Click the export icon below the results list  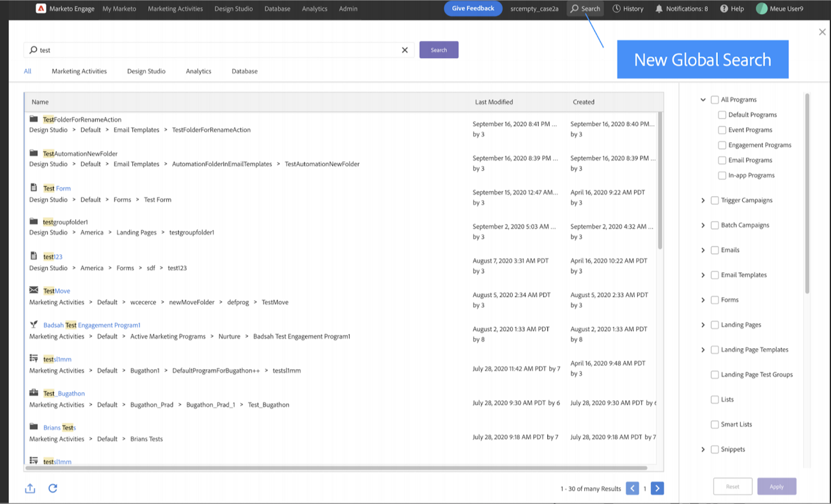[x=29, y=488]
